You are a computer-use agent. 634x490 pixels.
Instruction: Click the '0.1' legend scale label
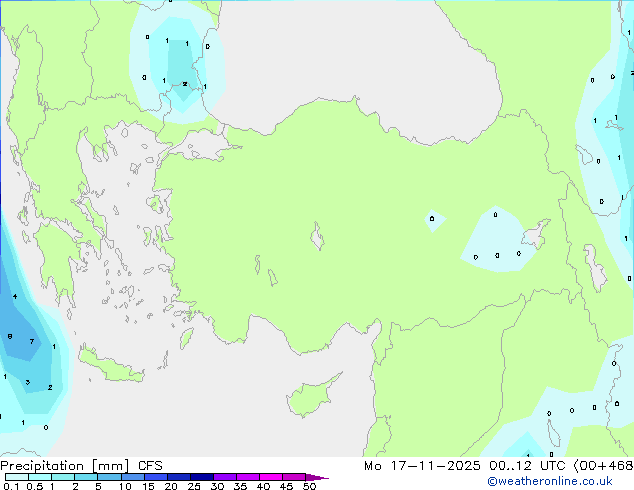(11, 486)
